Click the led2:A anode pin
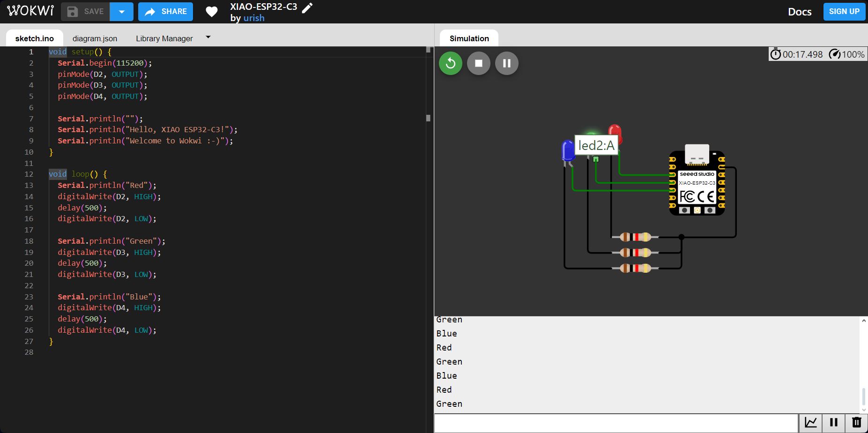The width and height of the screenshot is (868, 433). [x=596, y=159]
